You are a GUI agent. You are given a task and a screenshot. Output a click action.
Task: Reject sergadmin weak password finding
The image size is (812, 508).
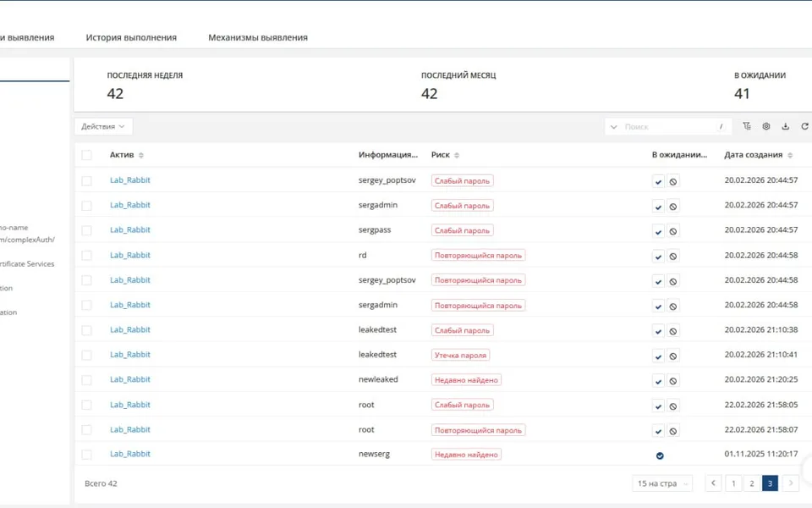pos(672,207)
